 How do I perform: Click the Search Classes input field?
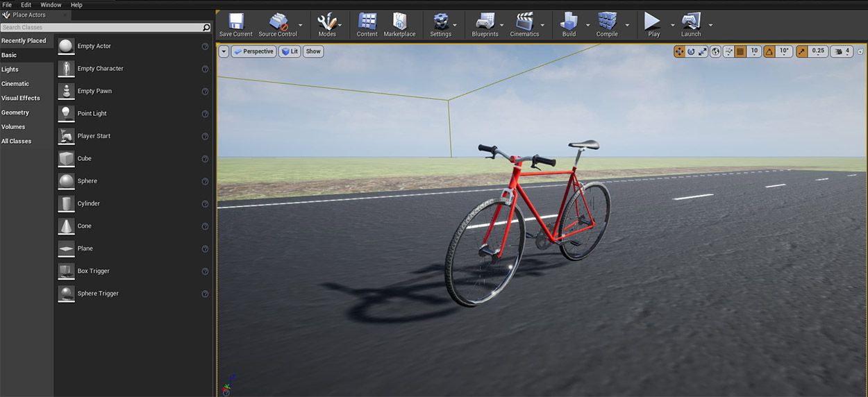click(101, 28)
